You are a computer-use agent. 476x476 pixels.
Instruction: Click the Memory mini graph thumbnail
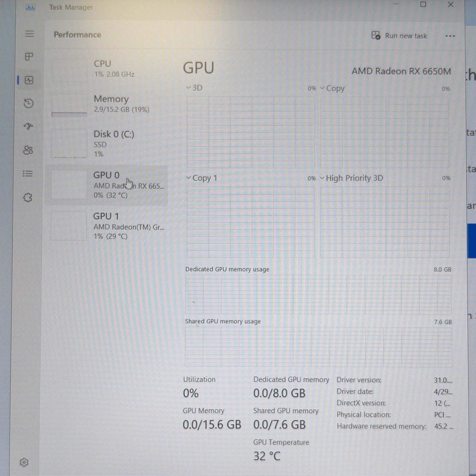(x=69, y=105)
